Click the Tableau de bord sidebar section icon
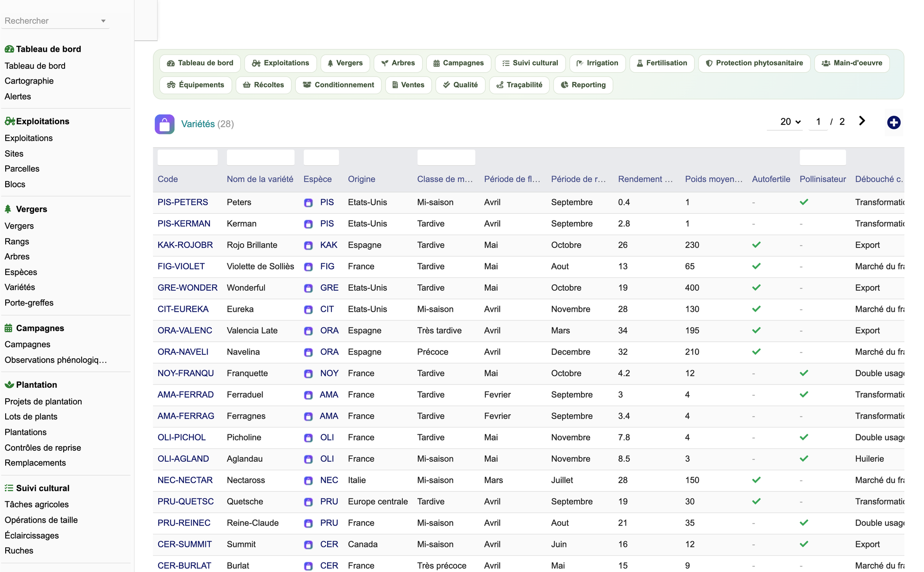924x572 pixels. click(x=9, y=49)
